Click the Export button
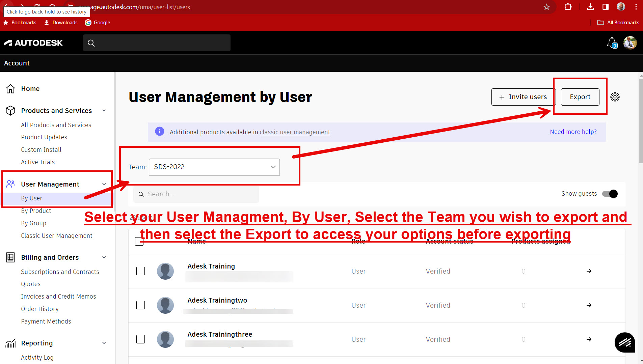The height and width of the screenshot is (364, 643). coord(580,97)
